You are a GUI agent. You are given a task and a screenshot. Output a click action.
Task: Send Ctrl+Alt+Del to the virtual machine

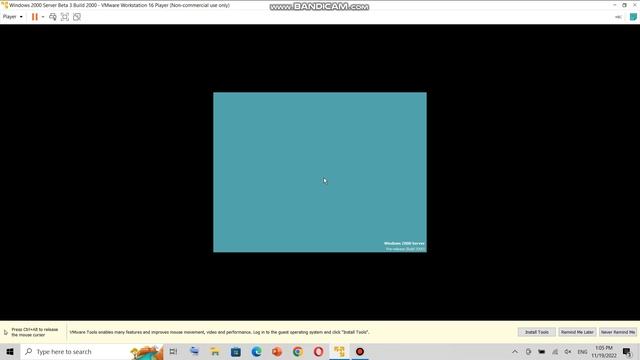click(x=53, y=17)
